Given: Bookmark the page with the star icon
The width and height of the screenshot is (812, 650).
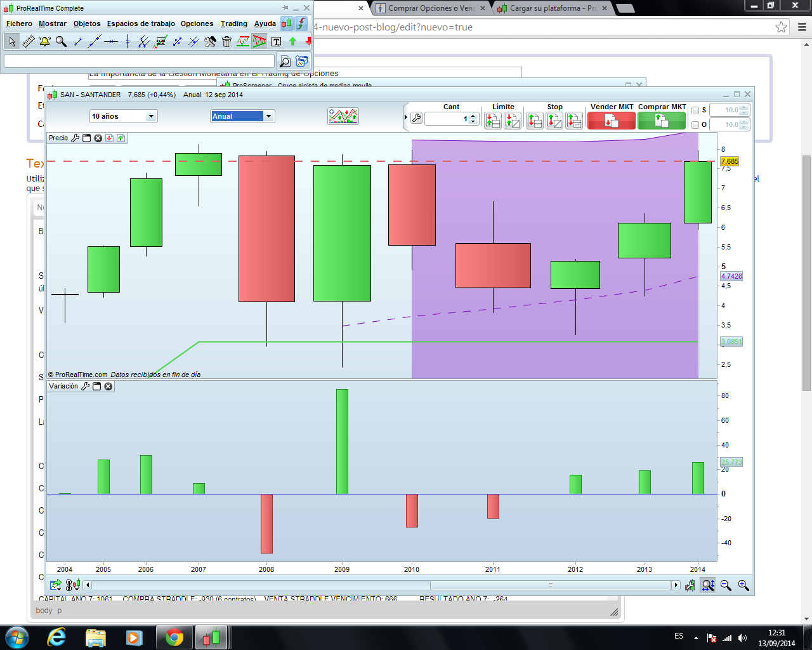Looking at the screenshot, I should click(782, 27).
